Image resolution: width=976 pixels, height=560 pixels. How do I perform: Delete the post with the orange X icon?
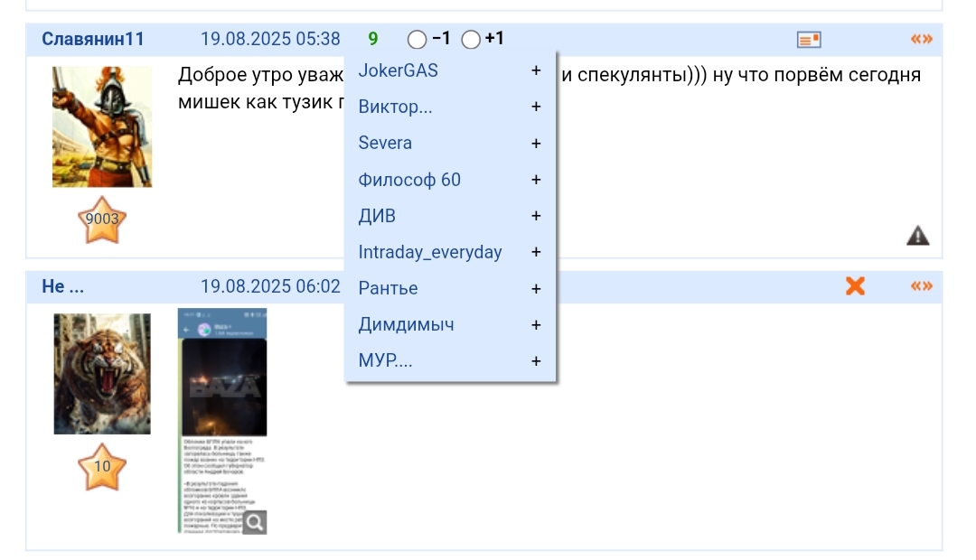click(x=855, y=286)
